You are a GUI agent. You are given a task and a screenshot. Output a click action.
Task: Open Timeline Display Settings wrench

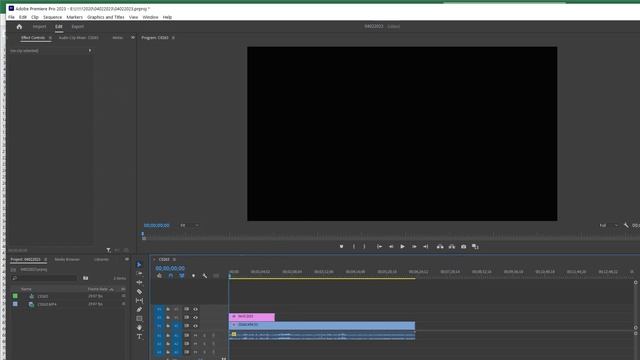click(x=204, y=276)
